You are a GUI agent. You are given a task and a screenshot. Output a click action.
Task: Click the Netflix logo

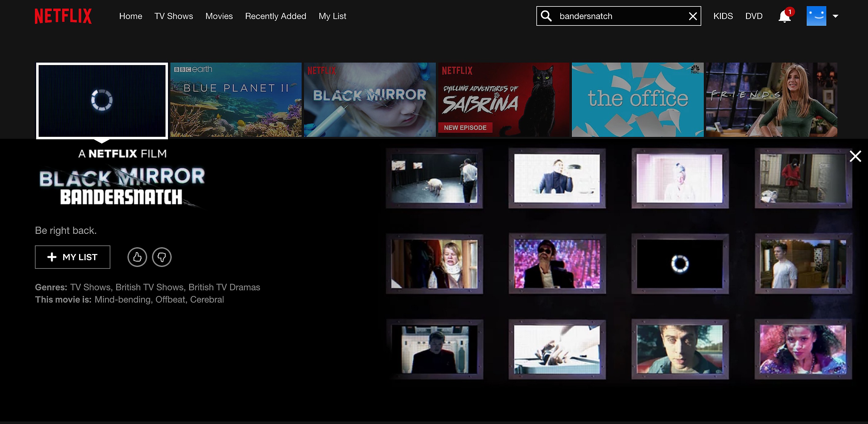point(63,16)
